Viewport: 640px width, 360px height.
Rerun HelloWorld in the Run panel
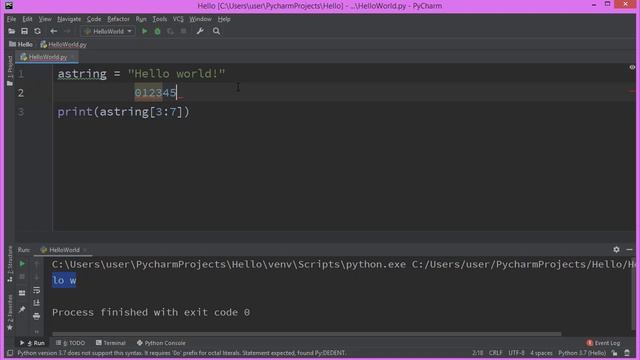pos(22,264)
